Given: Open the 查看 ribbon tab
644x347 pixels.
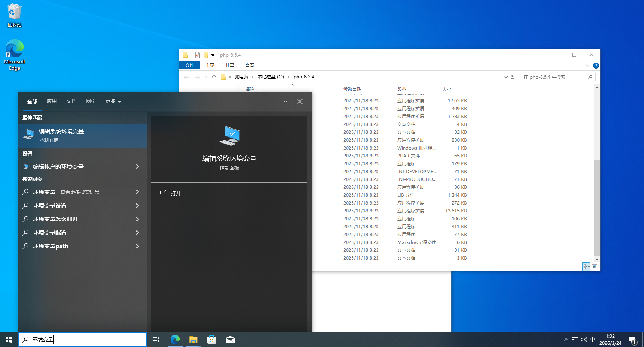Looking at the screenshot, I should click(250, 66).
